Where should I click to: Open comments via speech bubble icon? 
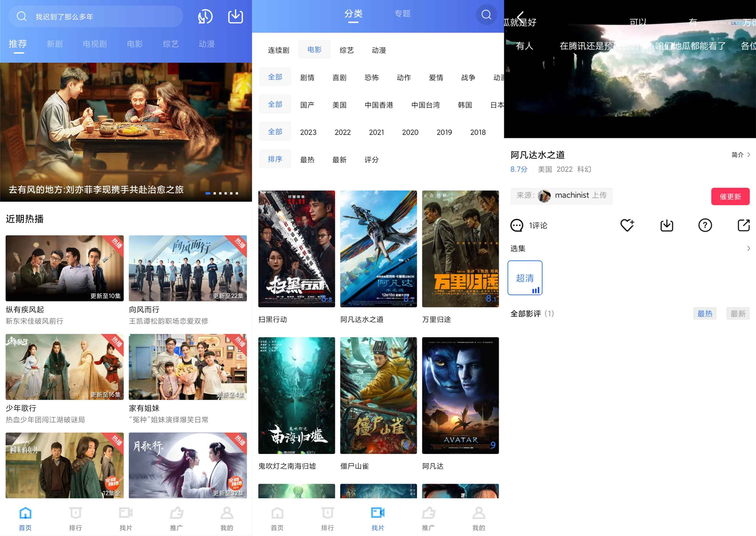tap(517, 226)
